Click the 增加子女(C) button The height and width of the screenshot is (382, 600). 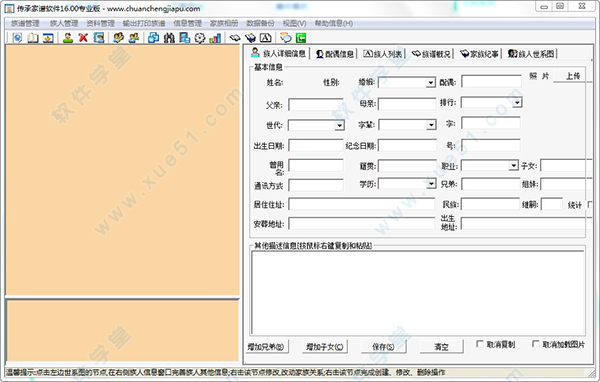point(325,347)
